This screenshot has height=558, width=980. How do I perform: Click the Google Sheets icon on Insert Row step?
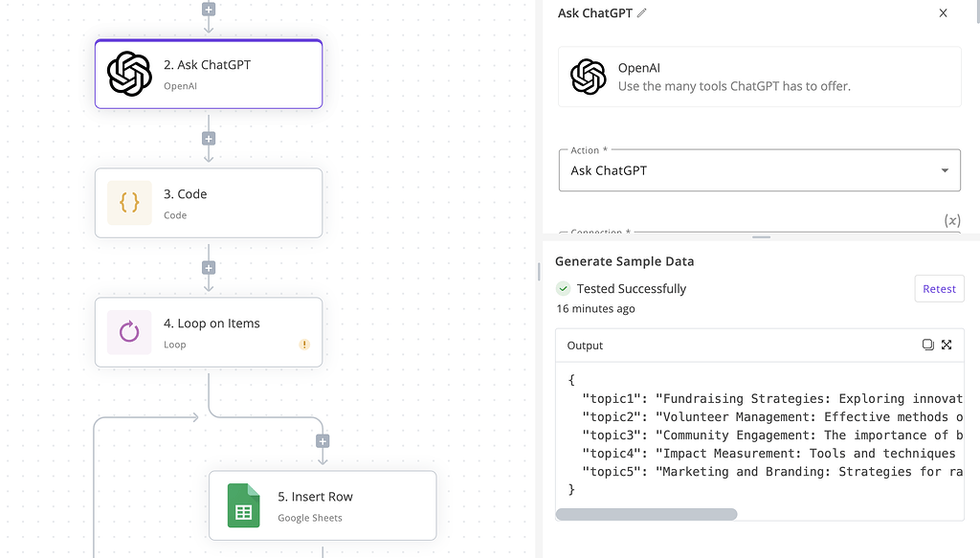pyautogui.click(x=243, y=505)
